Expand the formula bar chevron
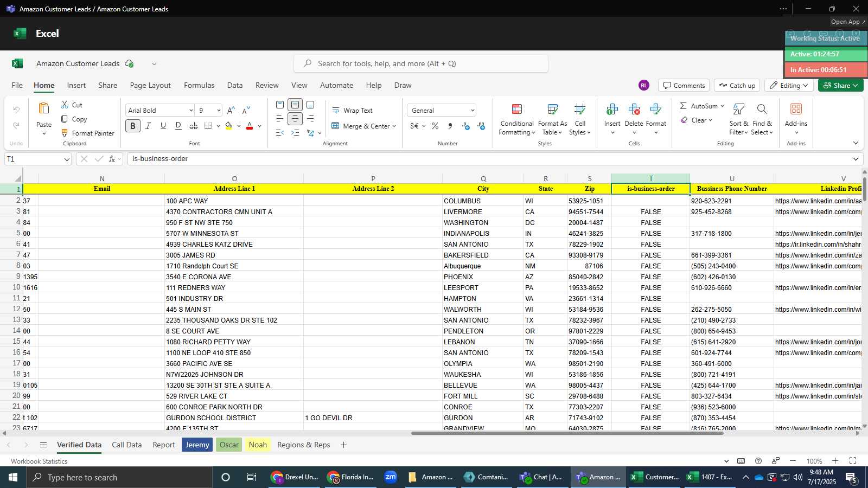The image size is (868, 488). [x=856, y=159]
